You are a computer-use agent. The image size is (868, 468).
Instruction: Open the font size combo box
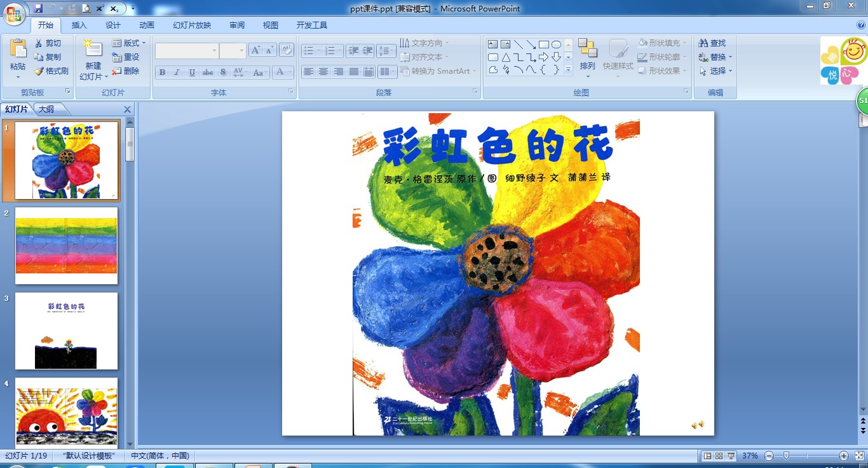pos(233,51)
